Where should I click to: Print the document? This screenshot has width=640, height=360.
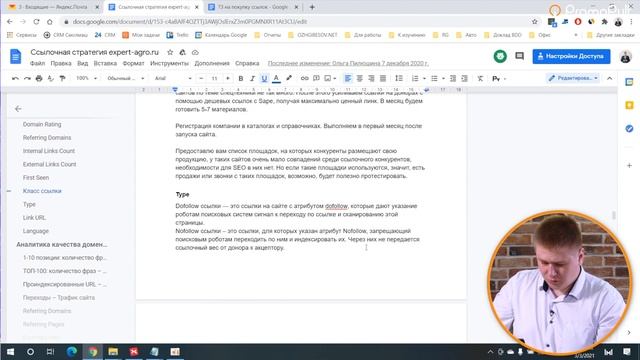[39, 78]
